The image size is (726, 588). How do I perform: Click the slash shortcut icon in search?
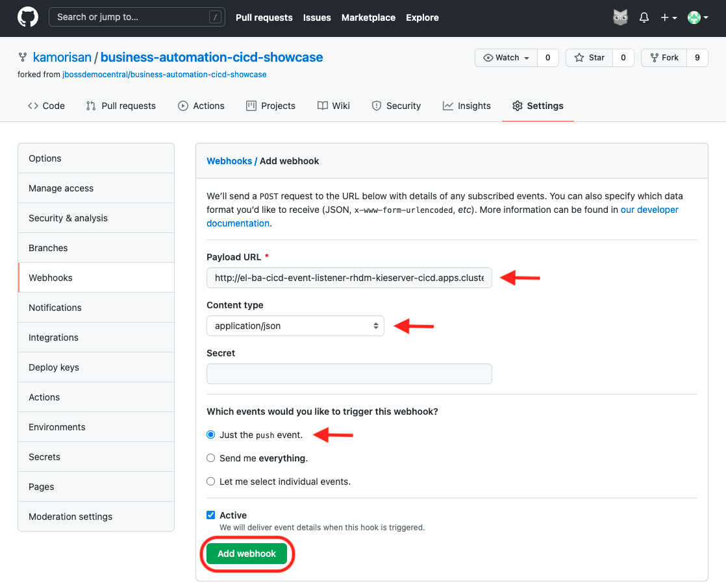(x=215, y=17)
